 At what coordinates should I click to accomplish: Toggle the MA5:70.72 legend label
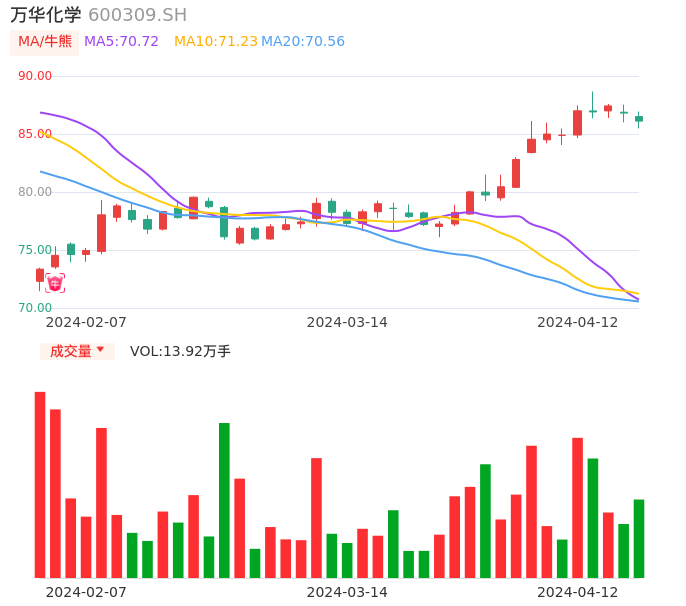[121, 42]
